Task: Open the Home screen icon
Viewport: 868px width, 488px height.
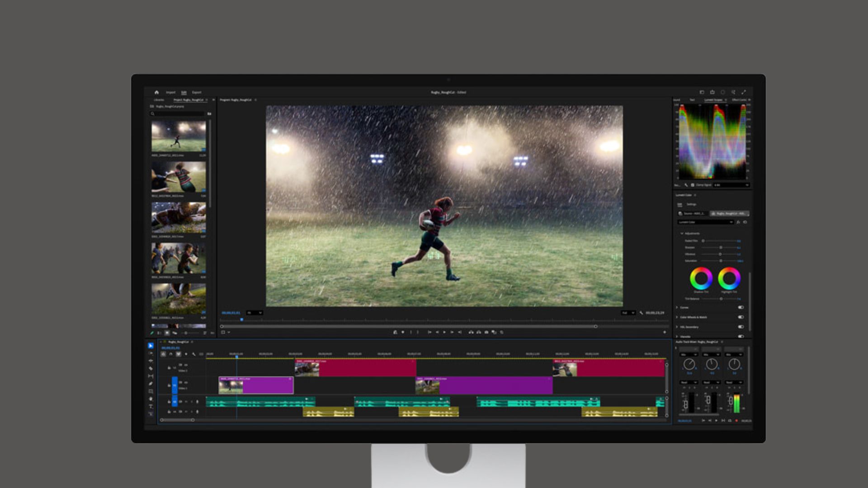Action: click(x=157, y=92)
